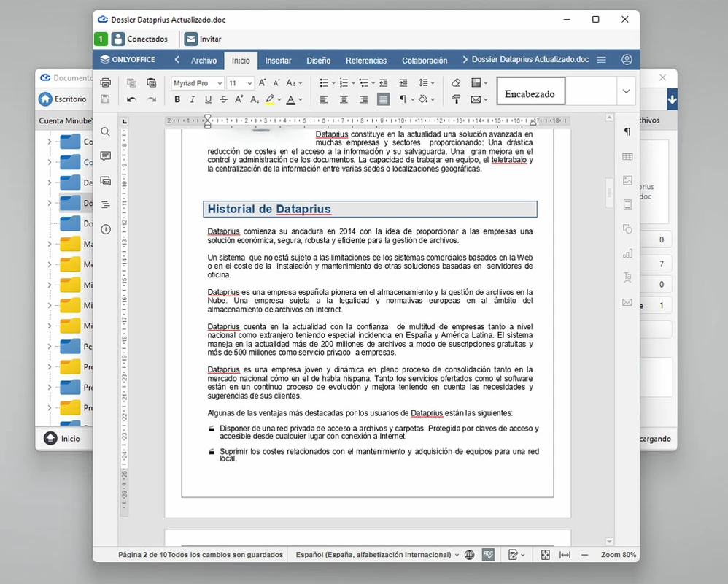Toggle bold formatting
The image size is (728, 584).
(x=177, y=99)
